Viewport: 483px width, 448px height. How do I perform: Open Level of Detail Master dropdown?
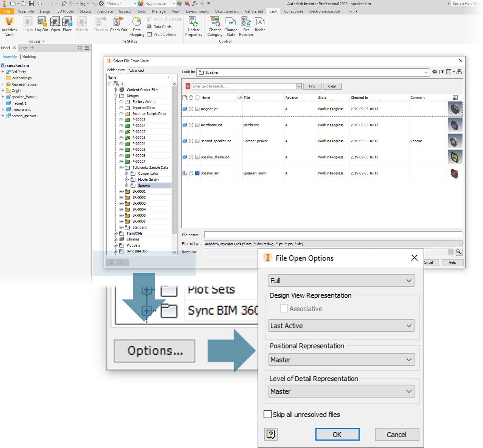click(x=341, y=391)
